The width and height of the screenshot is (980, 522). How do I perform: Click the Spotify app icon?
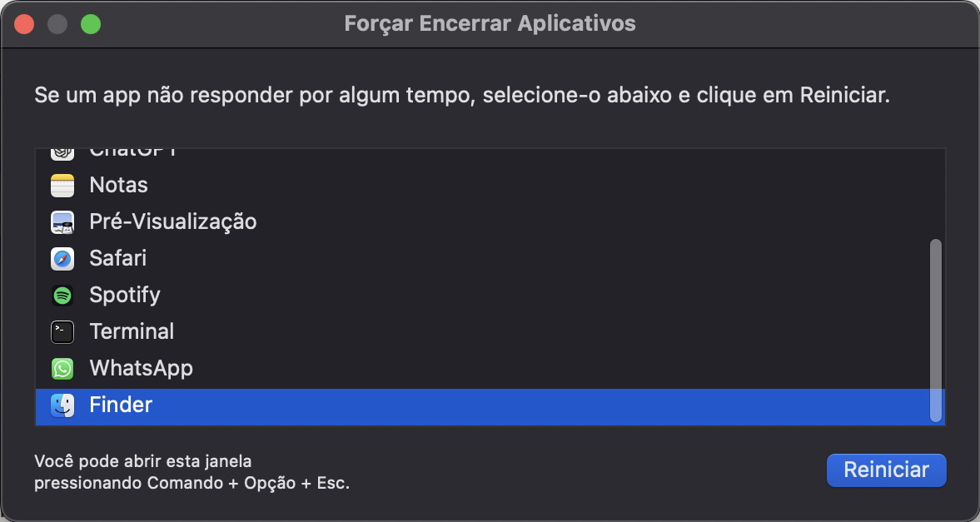tap(62, 295)
